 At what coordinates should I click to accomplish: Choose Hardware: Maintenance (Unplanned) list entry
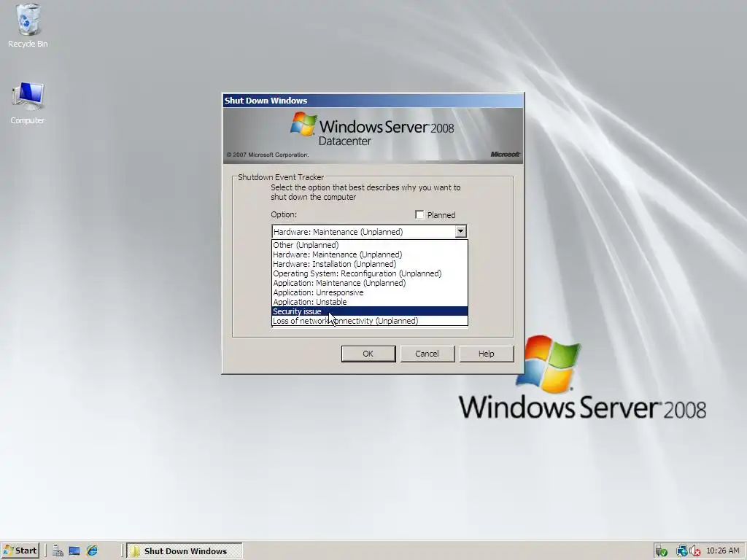[370, 254]
